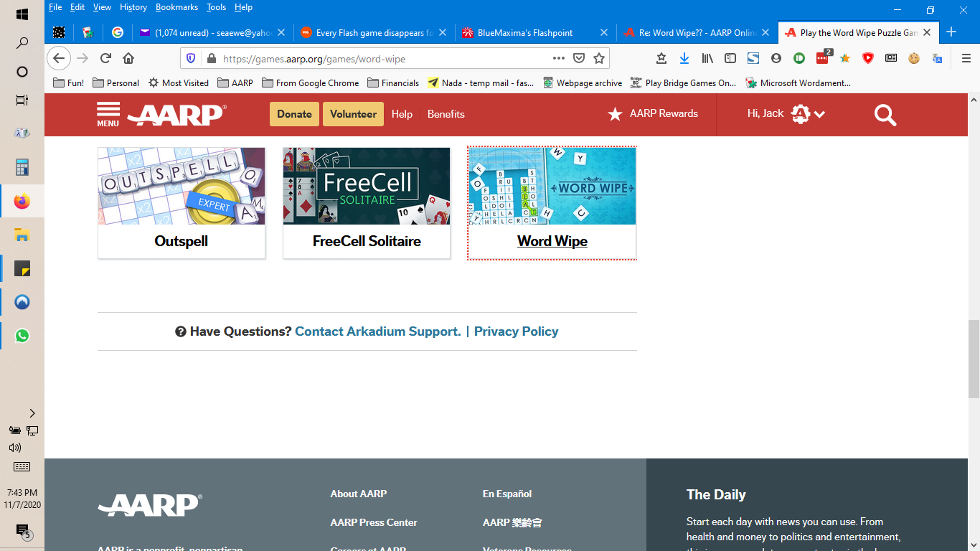Screen dimensions: 980x551
Task: Reload the page with refresh button
Action: (x=105, y=58)
